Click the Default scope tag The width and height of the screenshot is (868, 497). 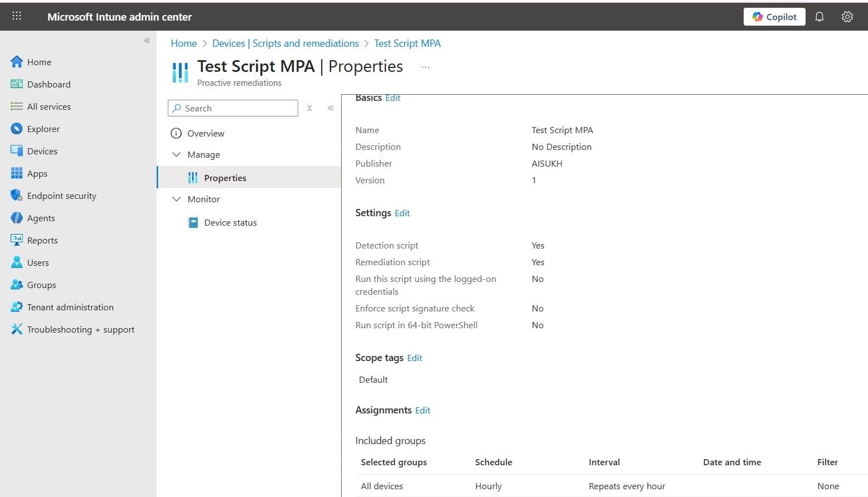pos(374,379)
